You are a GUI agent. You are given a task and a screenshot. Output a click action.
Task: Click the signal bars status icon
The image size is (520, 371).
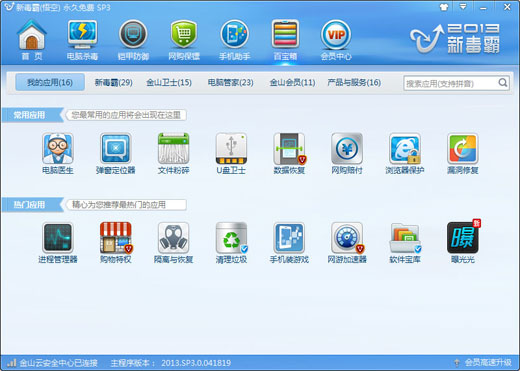(12, 363)
